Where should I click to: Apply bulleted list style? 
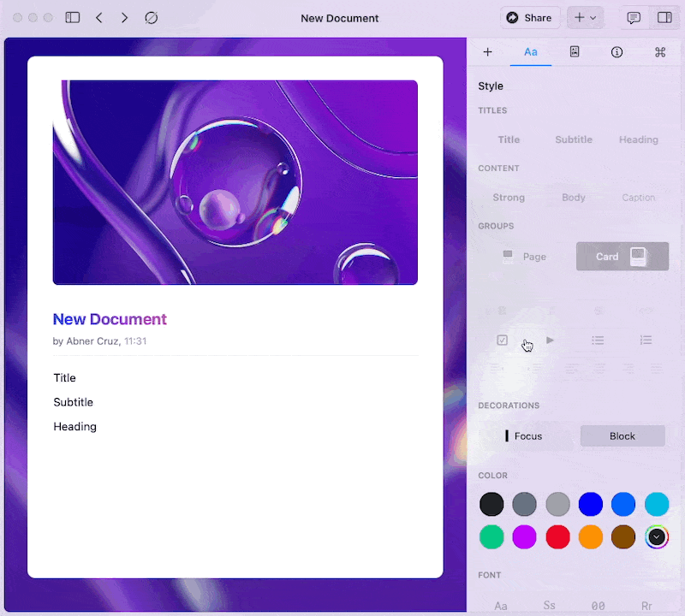[598, 341]
